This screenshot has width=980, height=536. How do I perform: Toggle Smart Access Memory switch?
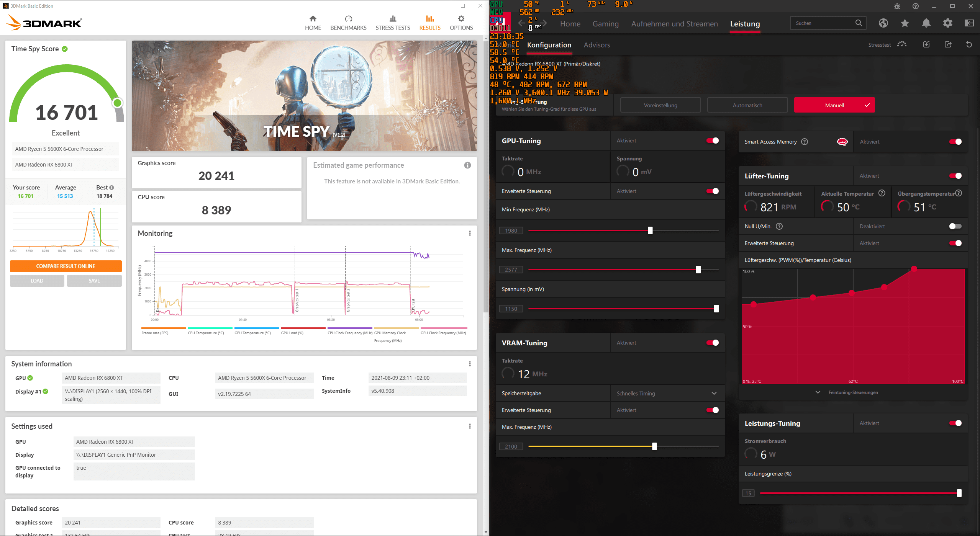pos(955,142)
